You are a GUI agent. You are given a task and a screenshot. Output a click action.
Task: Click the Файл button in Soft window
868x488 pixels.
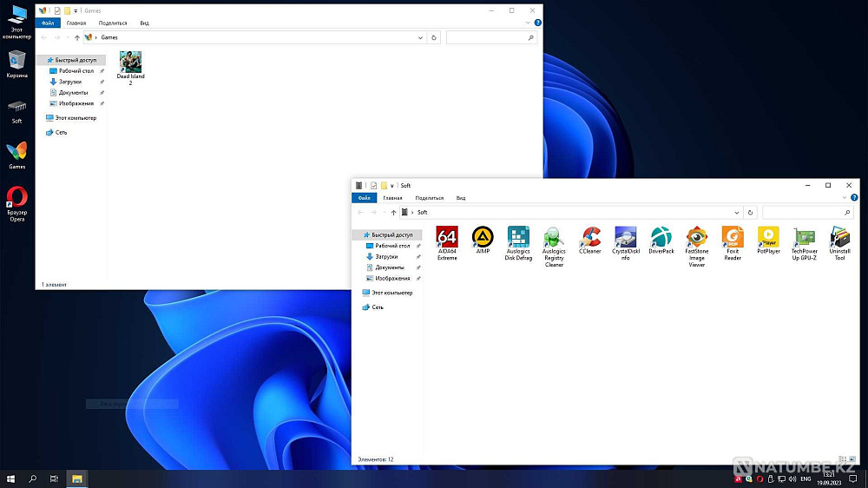365,198
